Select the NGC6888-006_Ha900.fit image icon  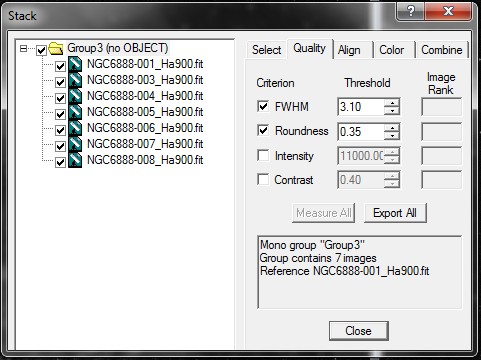coord(75,128)
